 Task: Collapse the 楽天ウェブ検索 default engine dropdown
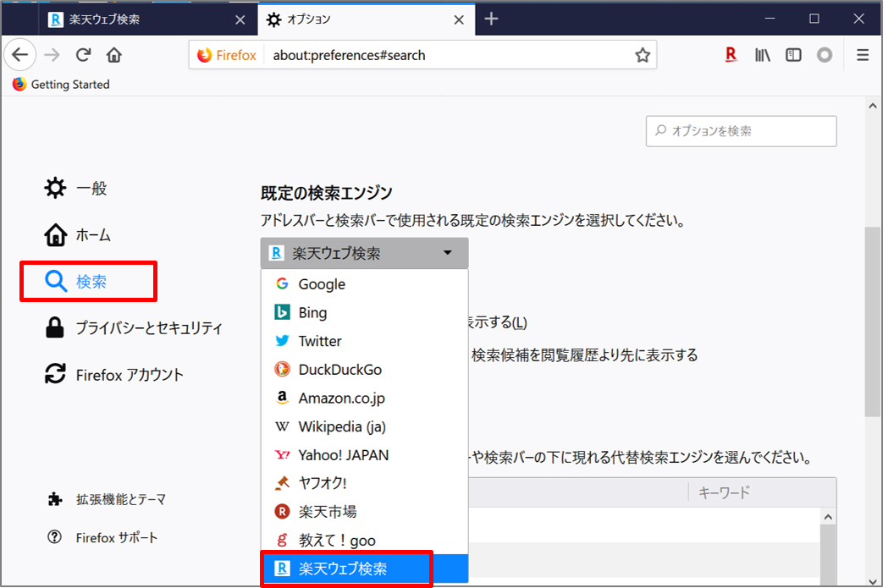click(363, 253)
